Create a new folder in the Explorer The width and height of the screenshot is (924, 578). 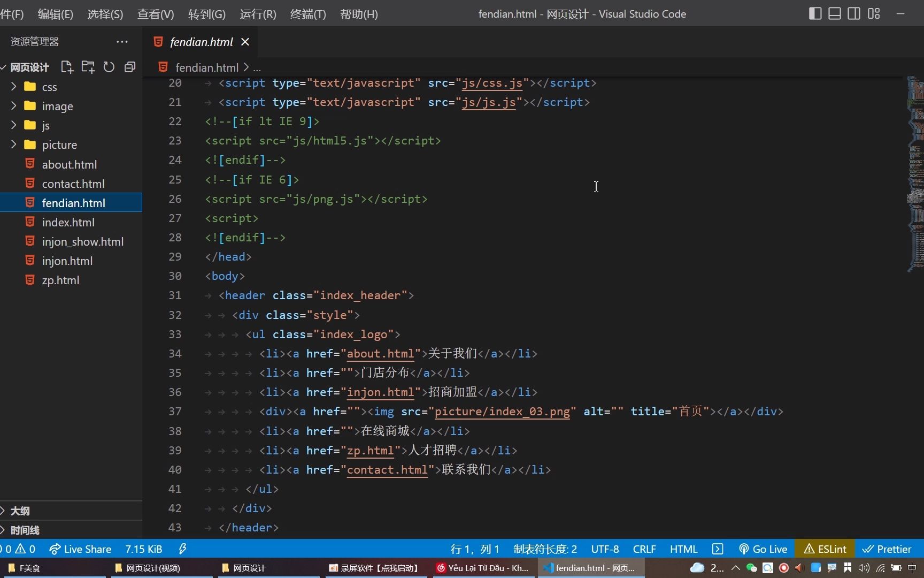(88, 66)
